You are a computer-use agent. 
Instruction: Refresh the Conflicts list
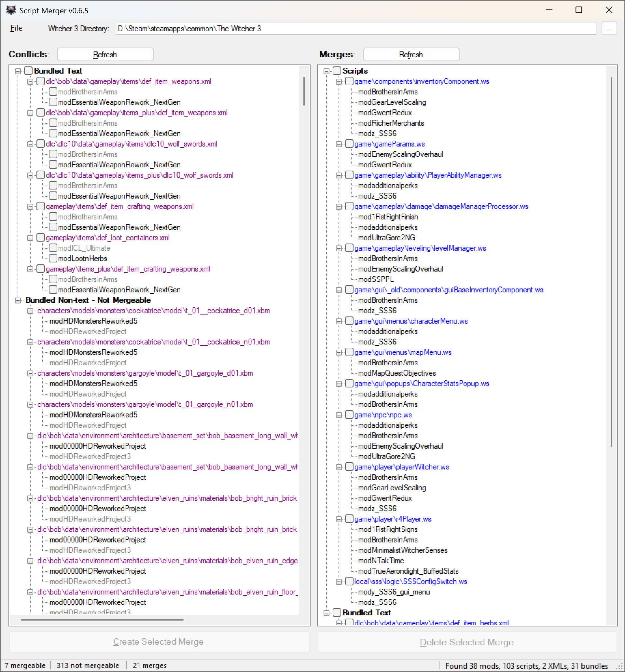105,54
